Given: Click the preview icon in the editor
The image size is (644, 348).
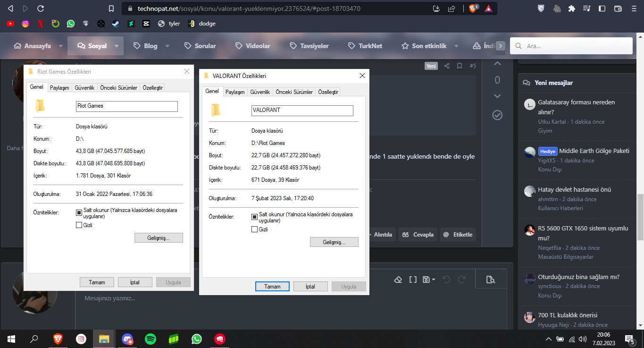Looking at the screenshot, I should tap(491, 280).
